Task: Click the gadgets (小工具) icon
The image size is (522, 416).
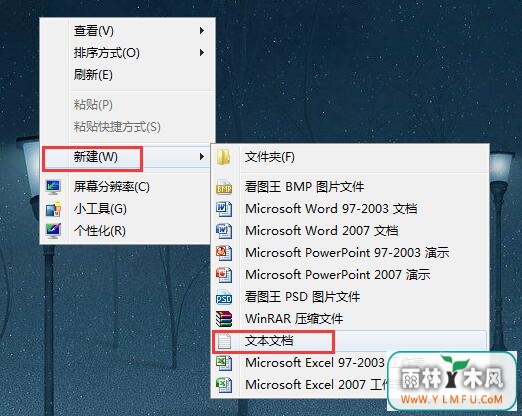Action: coord(53,209)
